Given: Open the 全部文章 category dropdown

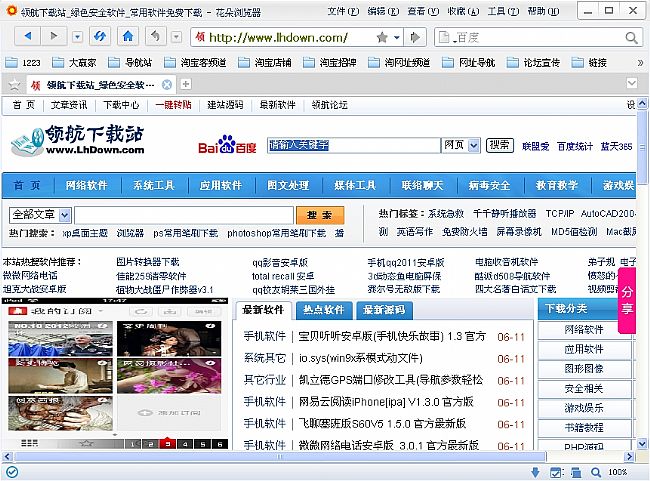Looking at the screenshot, I should coord(40,215).
